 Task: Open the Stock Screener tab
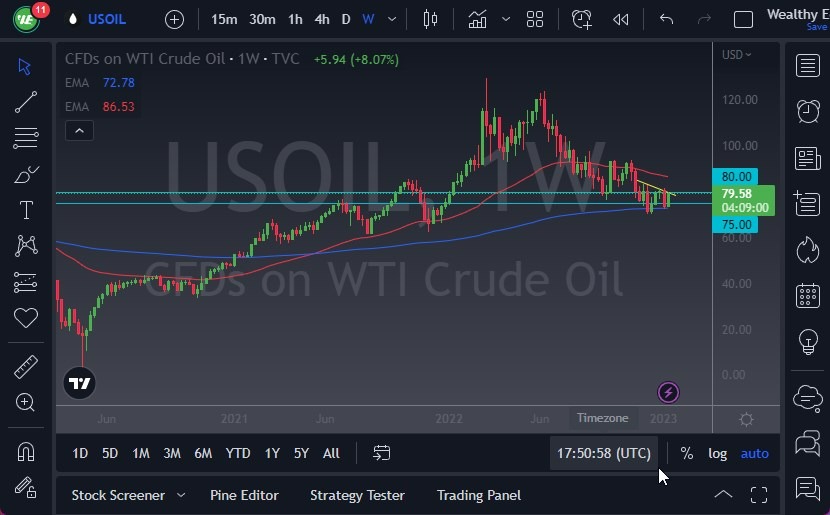[x=118, y=495]
